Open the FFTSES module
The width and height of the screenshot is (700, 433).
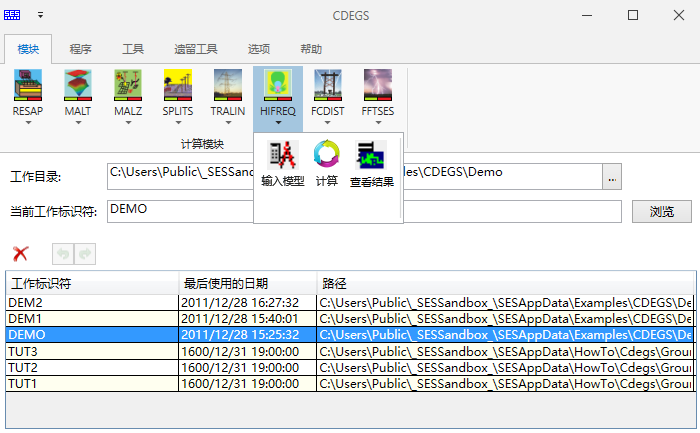378,86
